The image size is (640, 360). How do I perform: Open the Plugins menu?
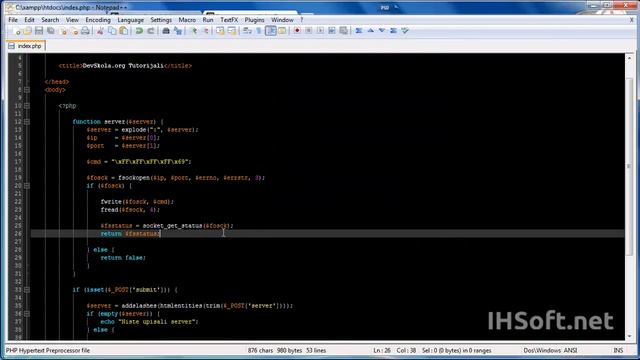coord(254,20)
